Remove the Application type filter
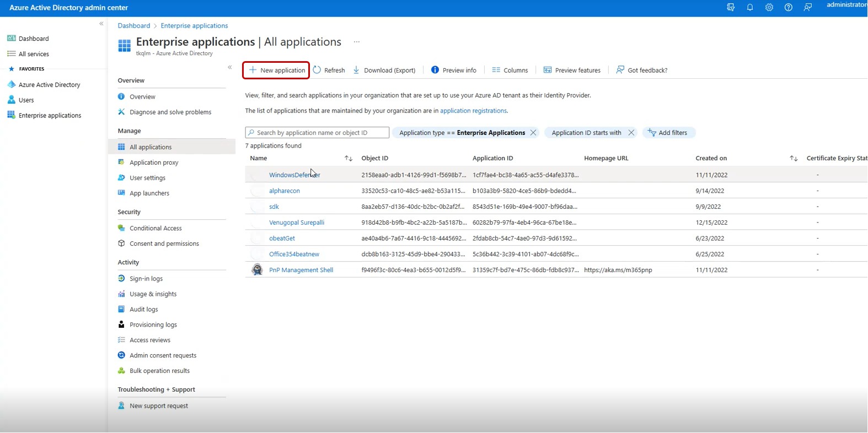 pyautogui.click(x=533, y=133)
